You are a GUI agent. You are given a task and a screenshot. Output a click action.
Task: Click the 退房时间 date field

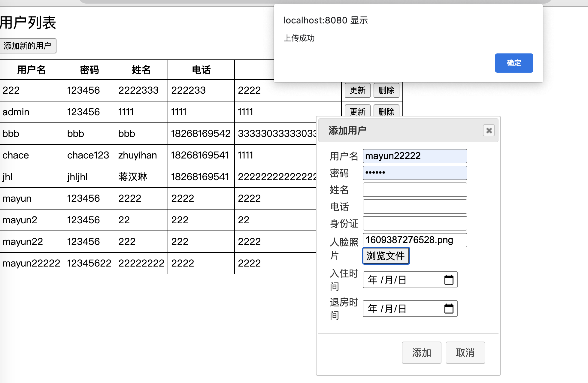click(x=402, y=309)
